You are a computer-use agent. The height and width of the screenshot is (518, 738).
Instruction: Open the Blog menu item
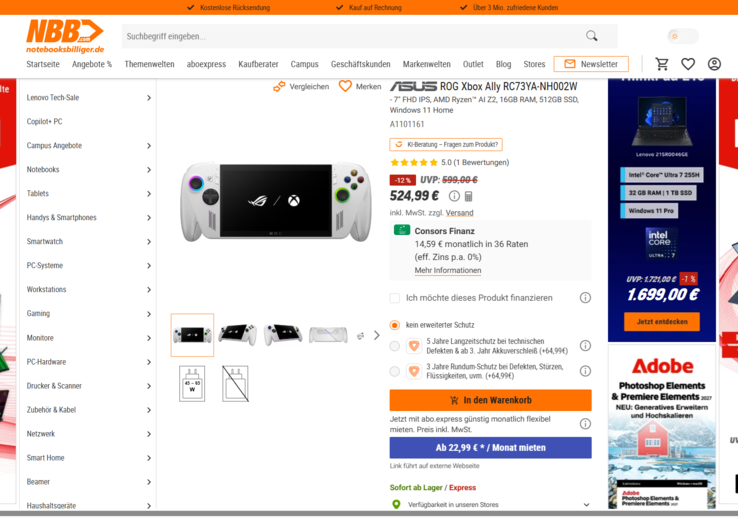tap(503, 64)
